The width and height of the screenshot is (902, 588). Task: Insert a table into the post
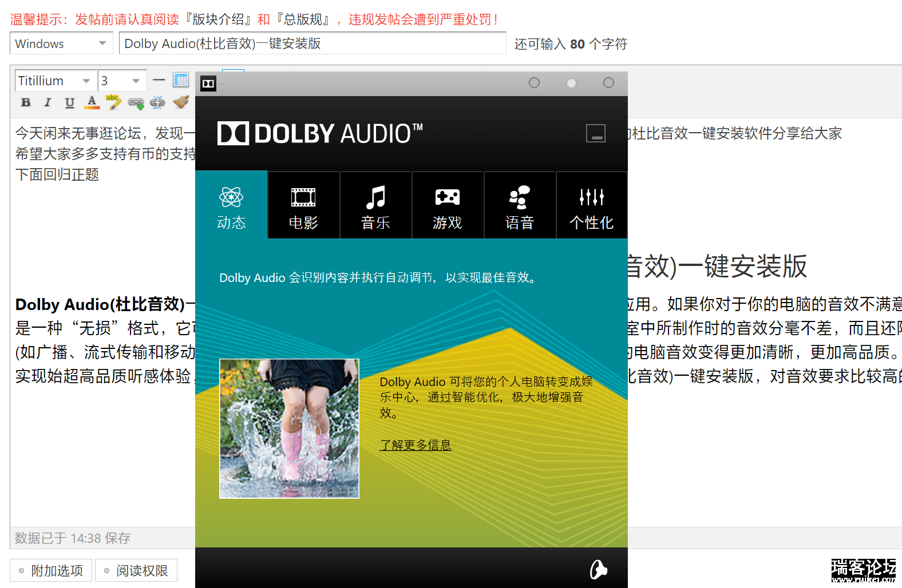(181, 80)
